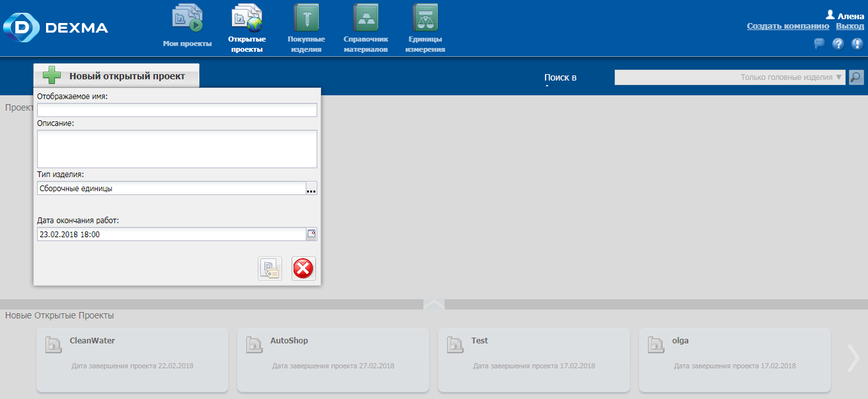
Task: Open the Единицы измерения icon
Action: (425, 19)
